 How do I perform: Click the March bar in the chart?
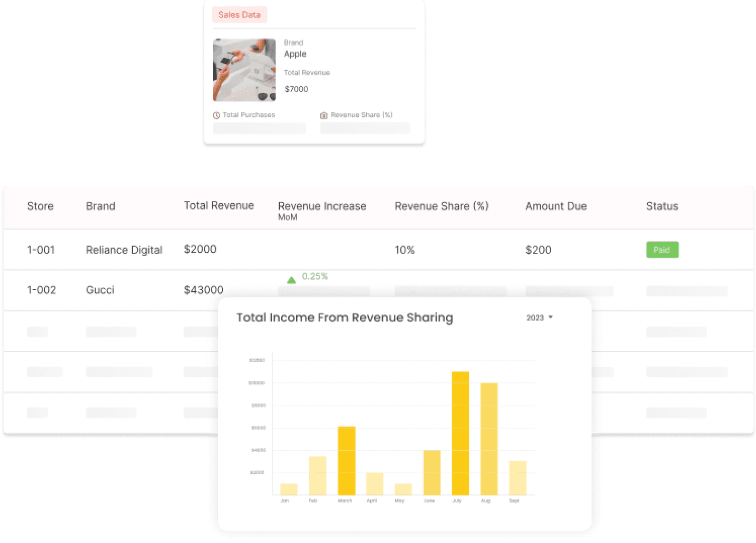click(x=346, y=460)
